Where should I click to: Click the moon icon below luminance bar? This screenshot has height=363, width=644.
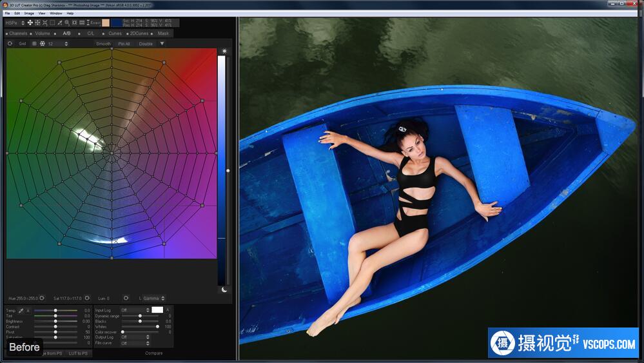click(224, 290)
